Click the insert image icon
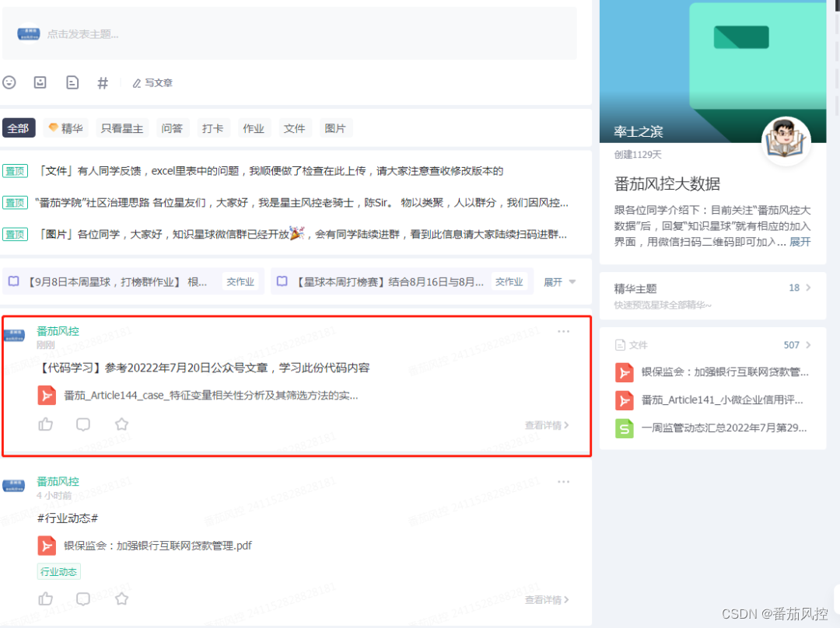 [x=40, y=82]
